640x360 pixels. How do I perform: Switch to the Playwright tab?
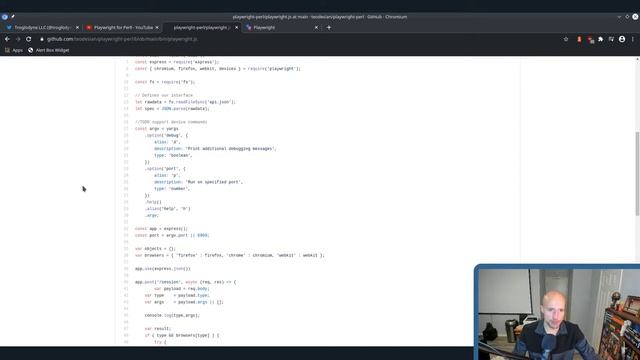(281, 27)
